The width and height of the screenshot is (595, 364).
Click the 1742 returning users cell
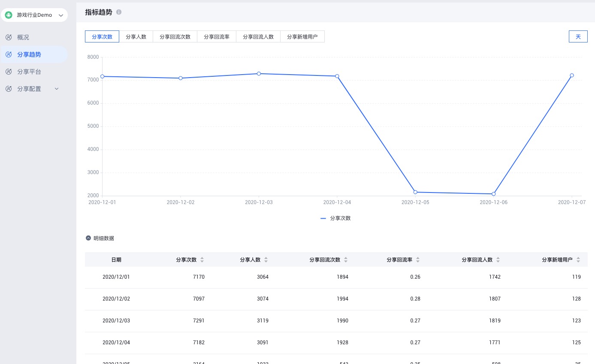495,277
